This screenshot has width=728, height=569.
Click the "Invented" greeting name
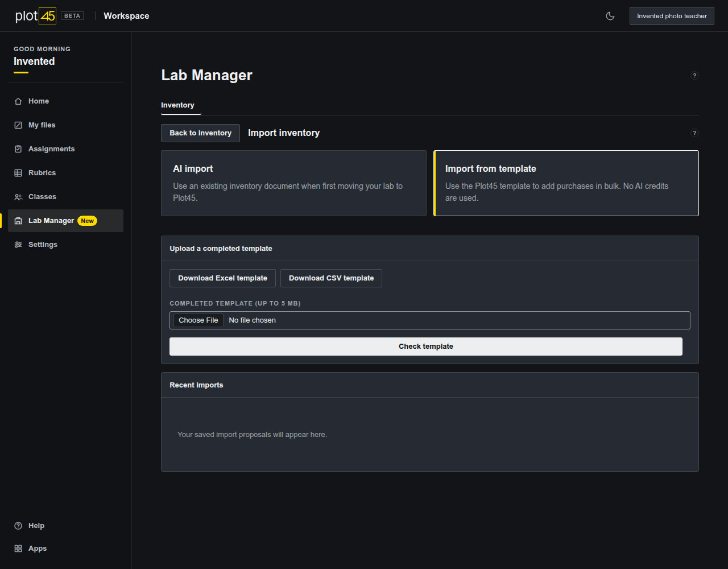(34, 61)
